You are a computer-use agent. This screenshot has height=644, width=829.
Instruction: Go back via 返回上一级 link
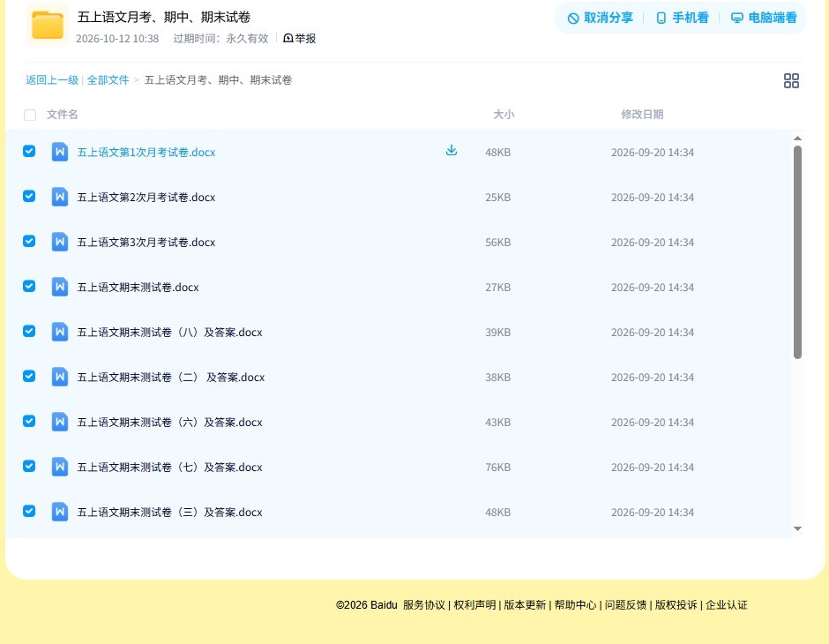52,80
